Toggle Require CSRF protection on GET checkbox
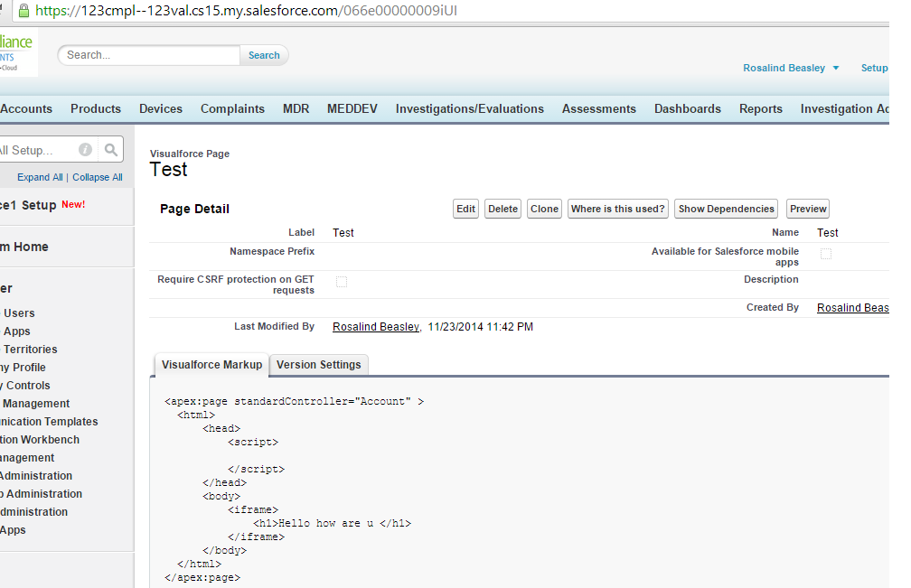The width and height of the screenshot is (911, 588). coord(342,282)
